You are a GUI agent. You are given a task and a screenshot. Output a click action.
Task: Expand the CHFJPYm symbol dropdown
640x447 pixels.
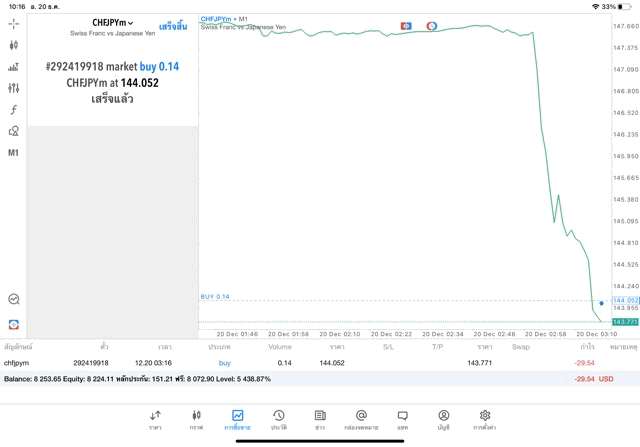113,23
